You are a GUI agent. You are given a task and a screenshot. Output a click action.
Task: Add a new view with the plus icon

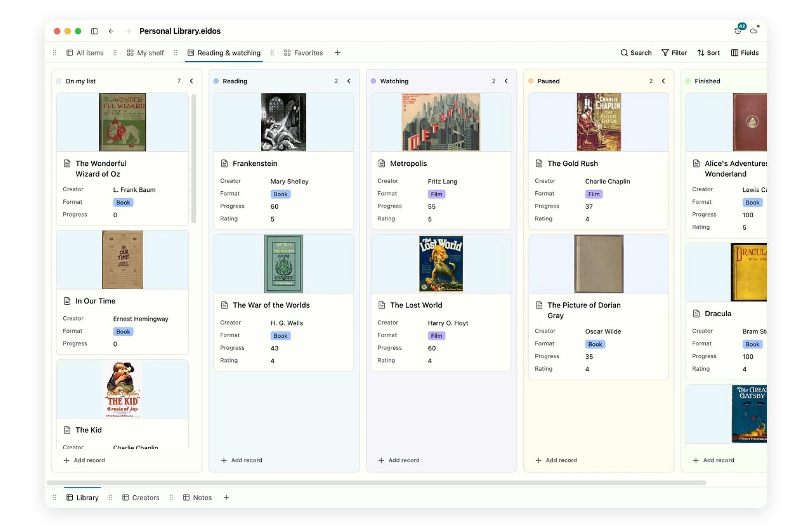click(x=337, y=53)
